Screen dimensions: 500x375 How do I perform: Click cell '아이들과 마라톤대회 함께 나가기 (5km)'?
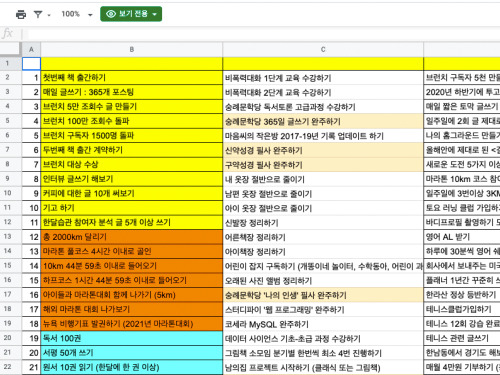[132, 295]
